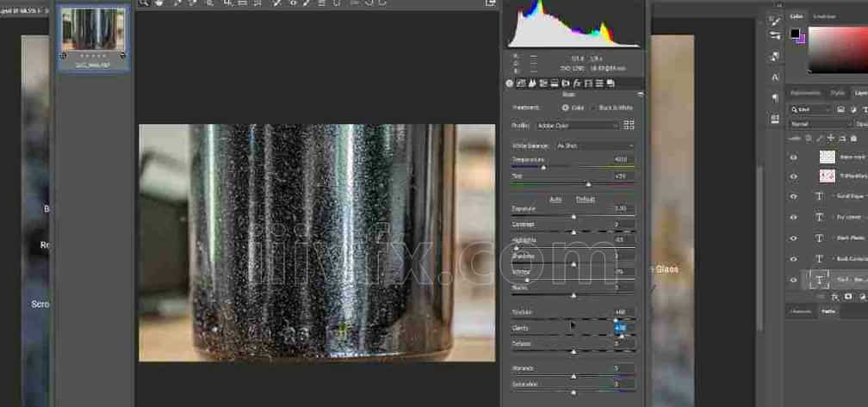The image size is (868, 407).
Task: Click the lock transparent pixels icon
Action: (809, 139)
